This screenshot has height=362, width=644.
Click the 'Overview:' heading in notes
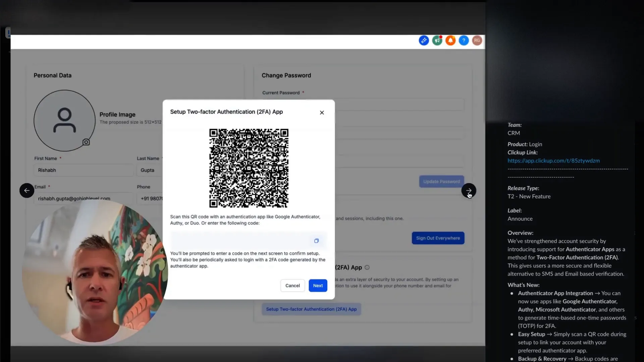[520, 233]
